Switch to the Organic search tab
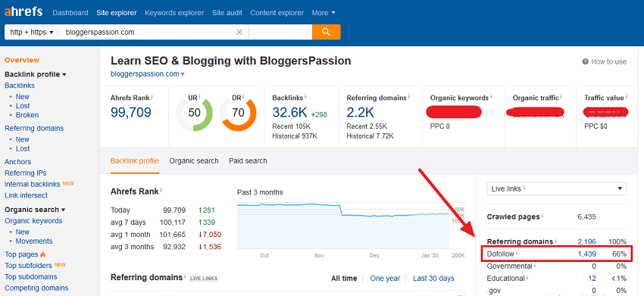The width and height of the screenshot is (644, 296). pos(194,161)
